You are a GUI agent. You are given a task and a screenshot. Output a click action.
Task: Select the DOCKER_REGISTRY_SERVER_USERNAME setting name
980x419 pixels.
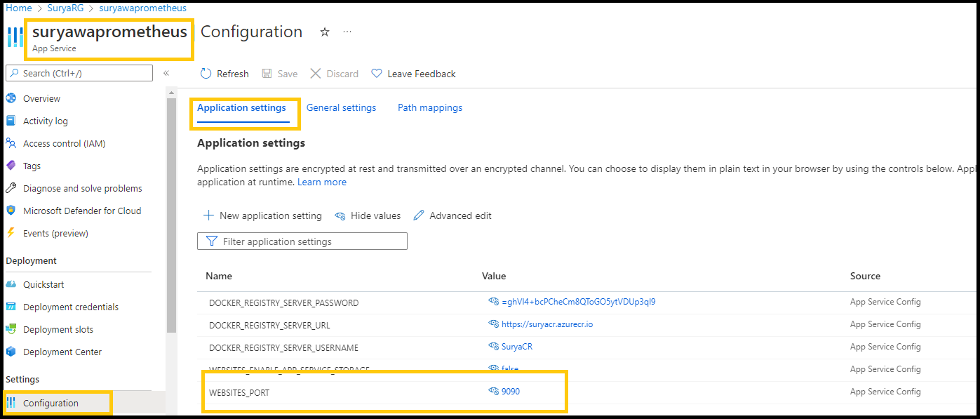click(x=283, y=348)
